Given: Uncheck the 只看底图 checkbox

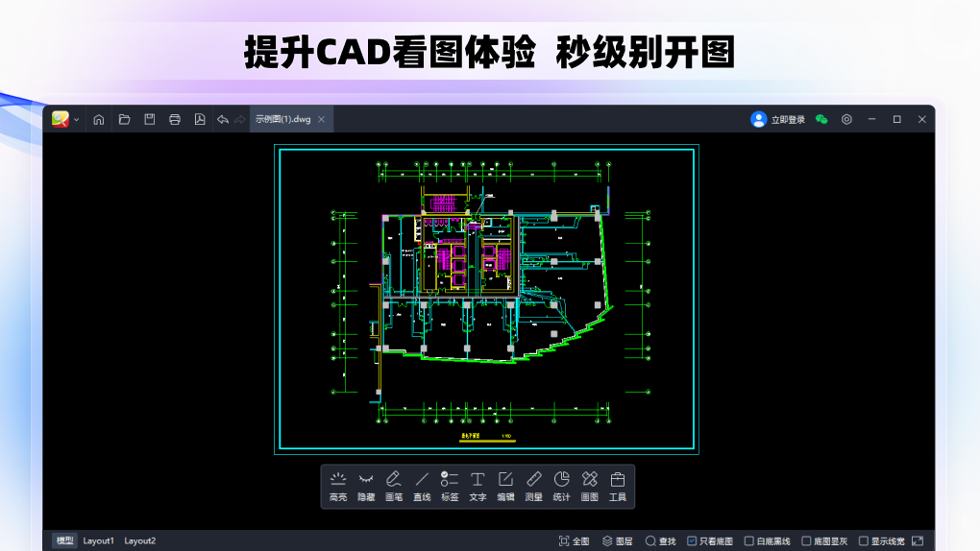Looking at the screenshot, I should pos(692,541).
